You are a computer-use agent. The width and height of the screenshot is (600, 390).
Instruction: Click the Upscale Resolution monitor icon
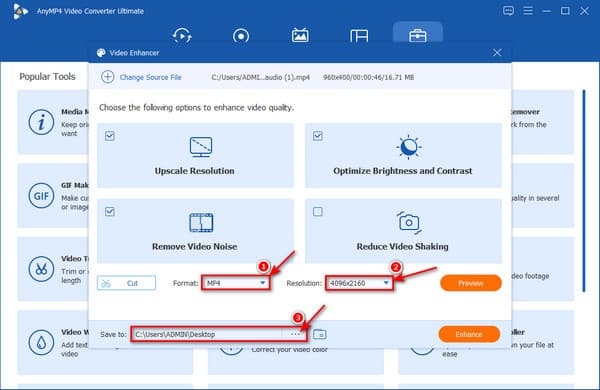(201, 147)
